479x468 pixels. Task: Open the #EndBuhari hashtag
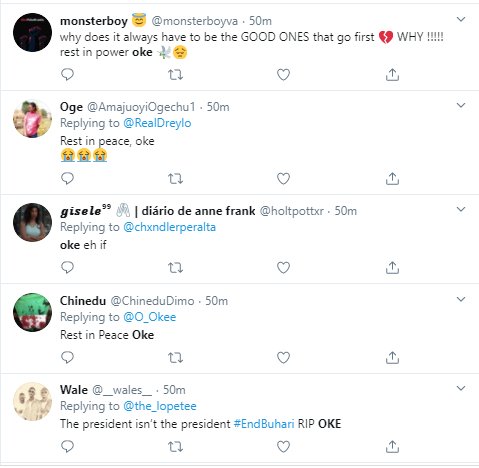point(264,424)
